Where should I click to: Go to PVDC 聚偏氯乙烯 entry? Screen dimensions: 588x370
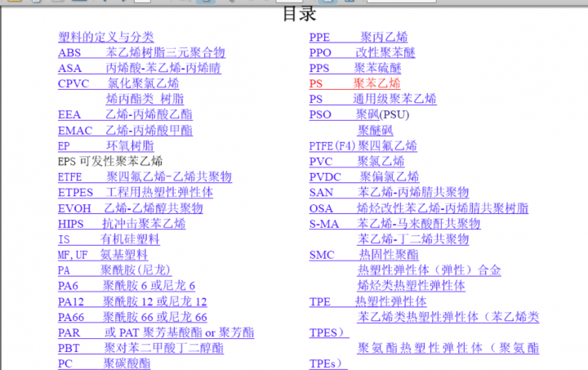pos(363,176)
